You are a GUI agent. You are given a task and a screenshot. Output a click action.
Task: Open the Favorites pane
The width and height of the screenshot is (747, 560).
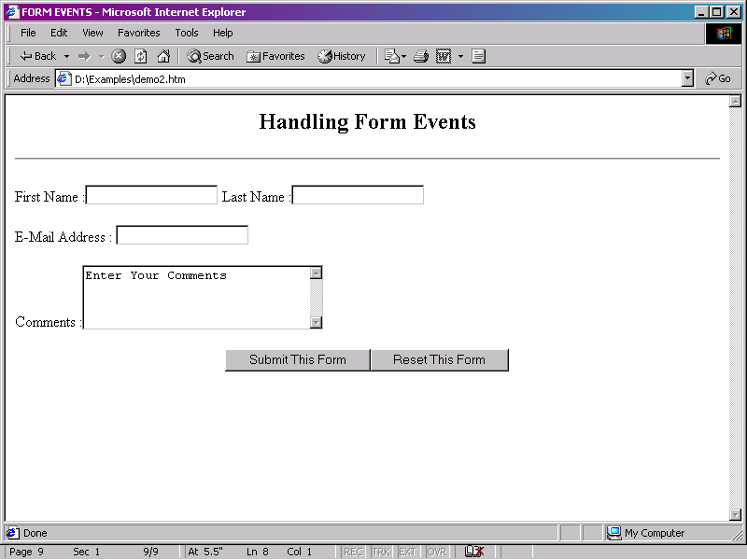275,56
